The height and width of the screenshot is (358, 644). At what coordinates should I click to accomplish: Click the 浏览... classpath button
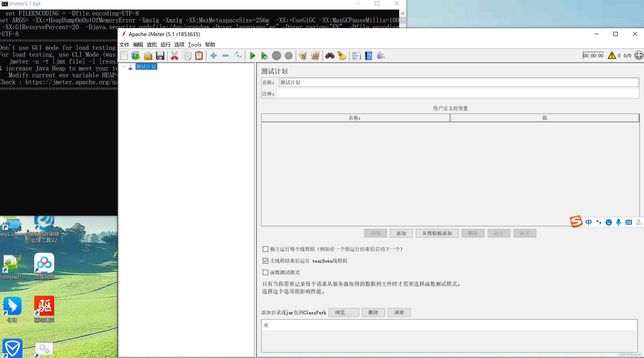tap(343, 313)
